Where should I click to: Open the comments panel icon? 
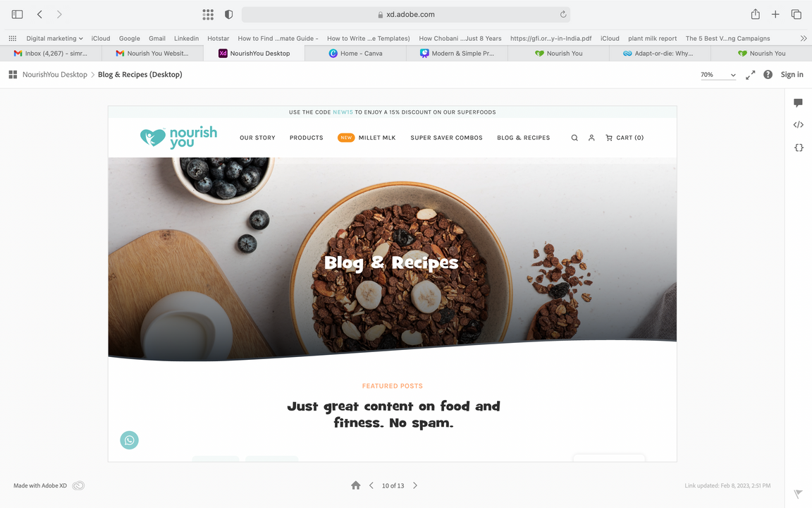click(x=798, y=102)
